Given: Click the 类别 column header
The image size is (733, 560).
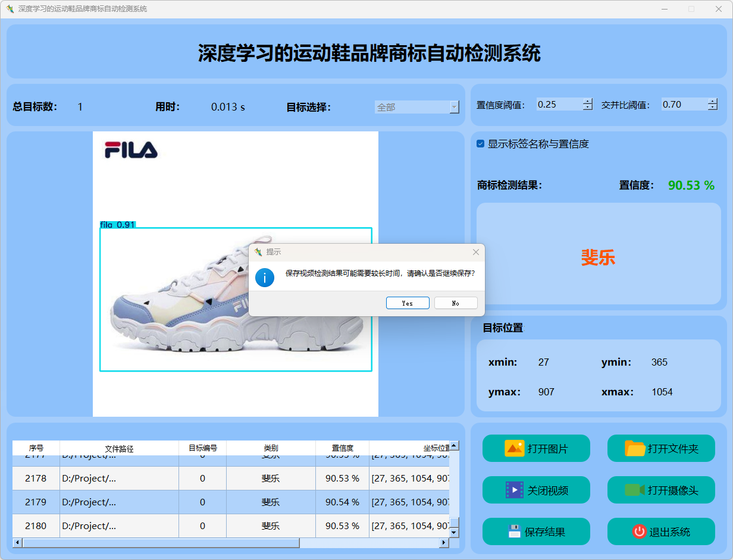Looking at the screenshot, I should coord(271,448).
